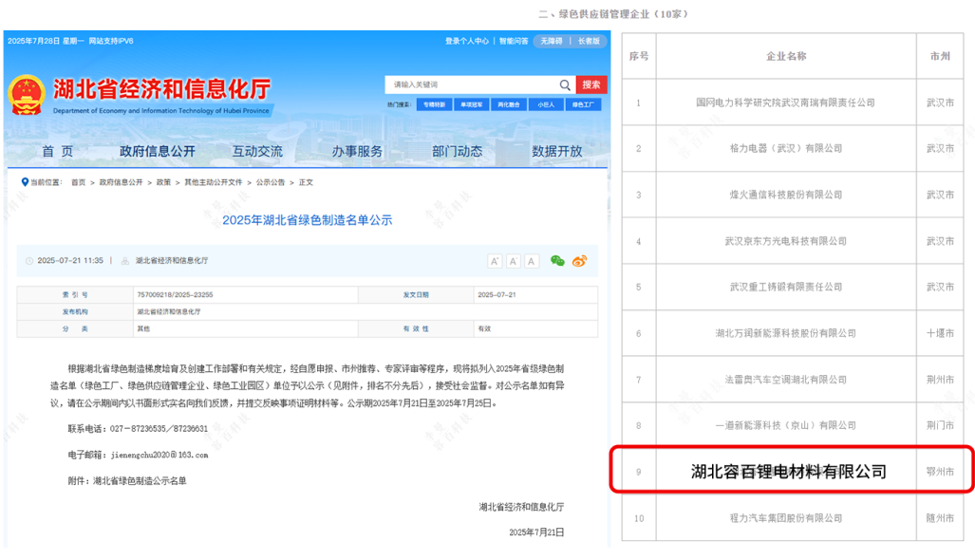Select the smallest font size A option
Viewport: 975px width, 560px height.
pos(530,261)
